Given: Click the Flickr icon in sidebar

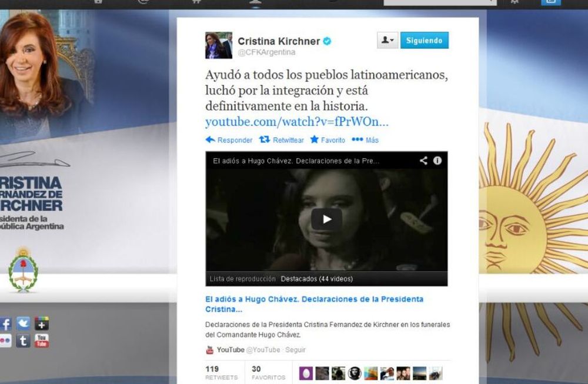Looking at the screenshot, I should click(x=5, y=341).
